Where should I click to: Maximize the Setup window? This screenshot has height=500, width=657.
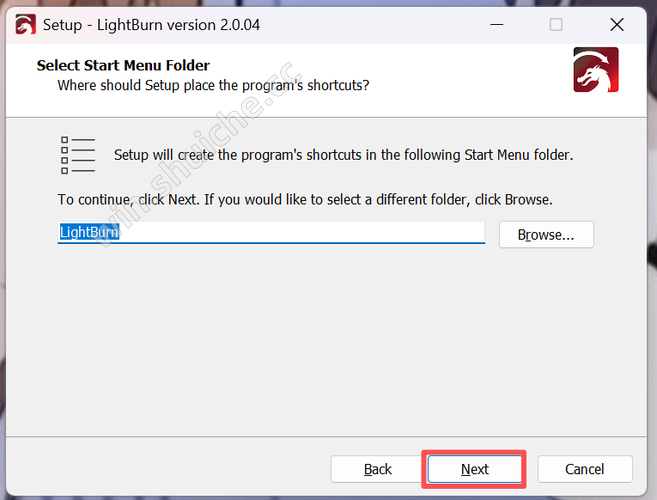[x=556, y=24]
